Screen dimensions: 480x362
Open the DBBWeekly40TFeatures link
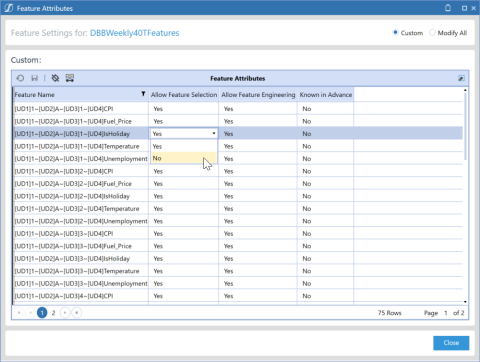tap(135, 33)
